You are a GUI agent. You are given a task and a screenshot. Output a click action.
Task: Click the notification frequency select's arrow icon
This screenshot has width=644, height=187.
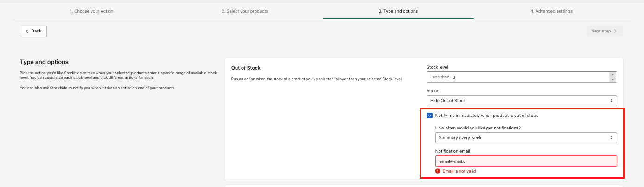tap(612, 138)
